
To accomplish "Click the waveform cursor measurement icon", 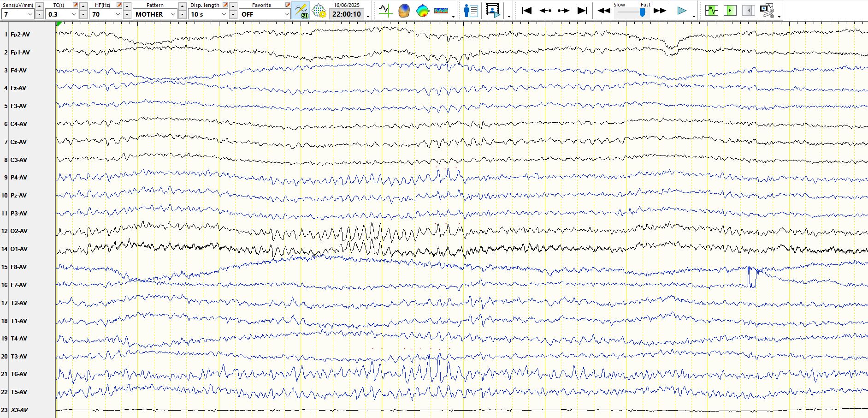I will tap(385, 11).
